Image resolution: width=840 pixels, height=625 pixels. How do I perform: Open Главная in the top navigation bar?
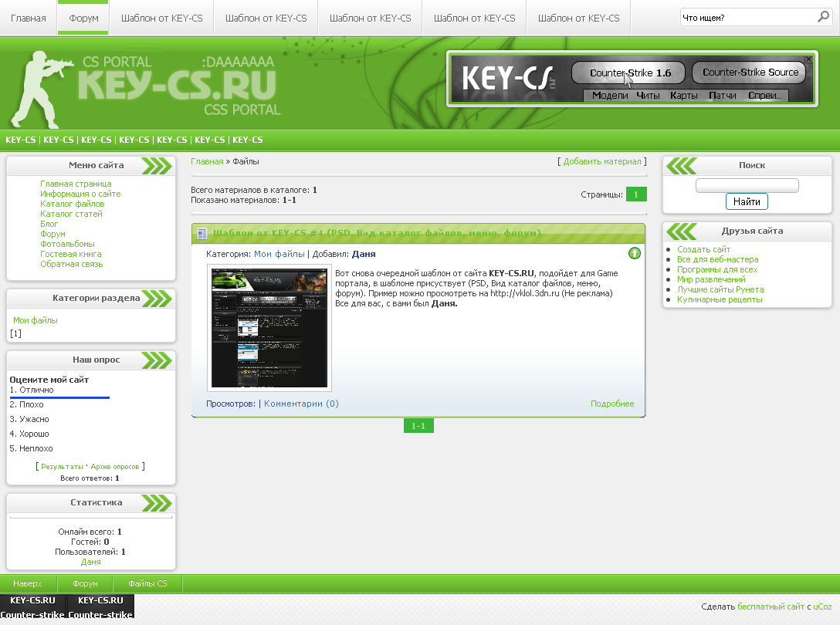pos(29,19)
